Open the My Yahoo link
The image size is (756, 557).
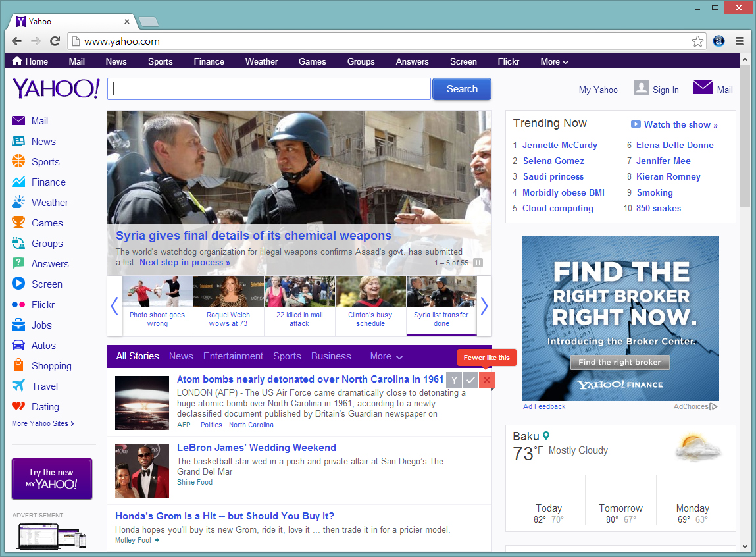[x=598, y=90]
